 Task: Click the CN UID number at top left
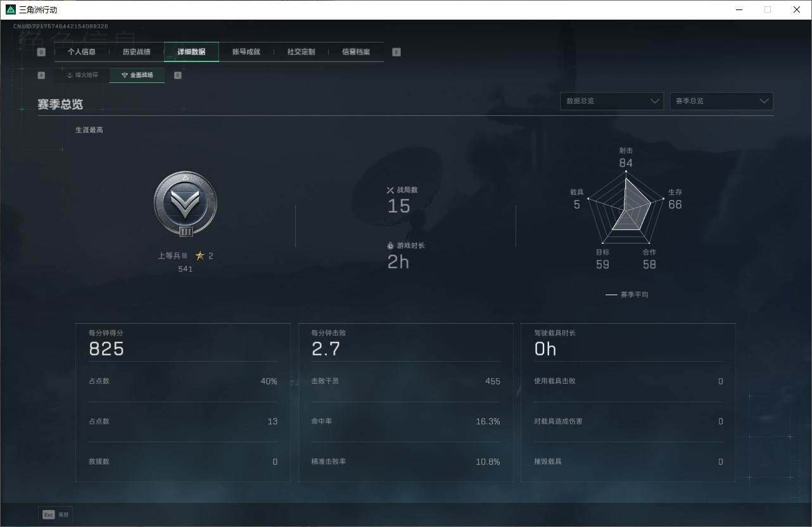click(61, 27)
